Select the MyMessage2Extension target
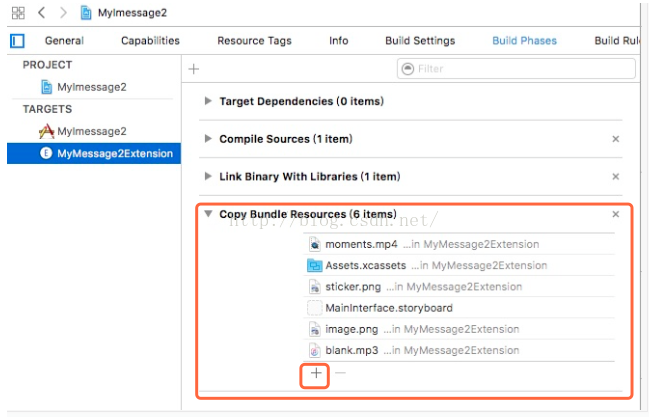The height and width of the screenshot is (418, 650). (x=114, y=153)
